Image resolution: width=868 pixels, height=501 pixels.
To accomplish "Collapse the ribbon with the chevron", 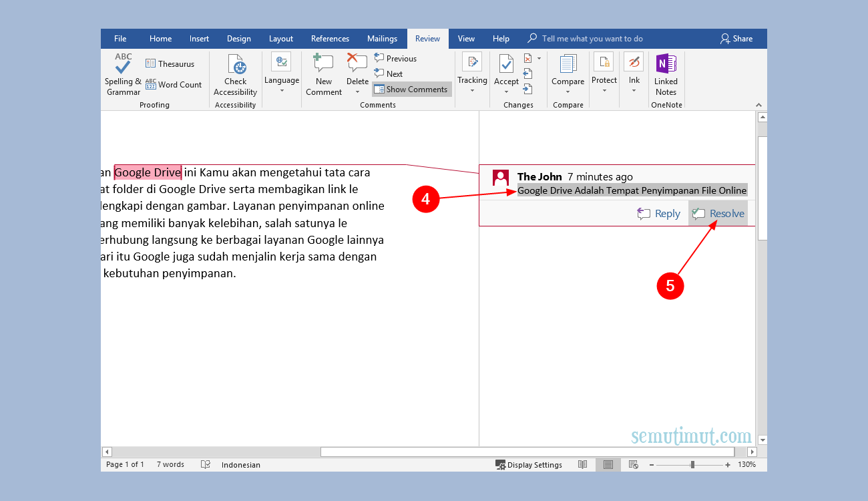I will coord(758,105).
